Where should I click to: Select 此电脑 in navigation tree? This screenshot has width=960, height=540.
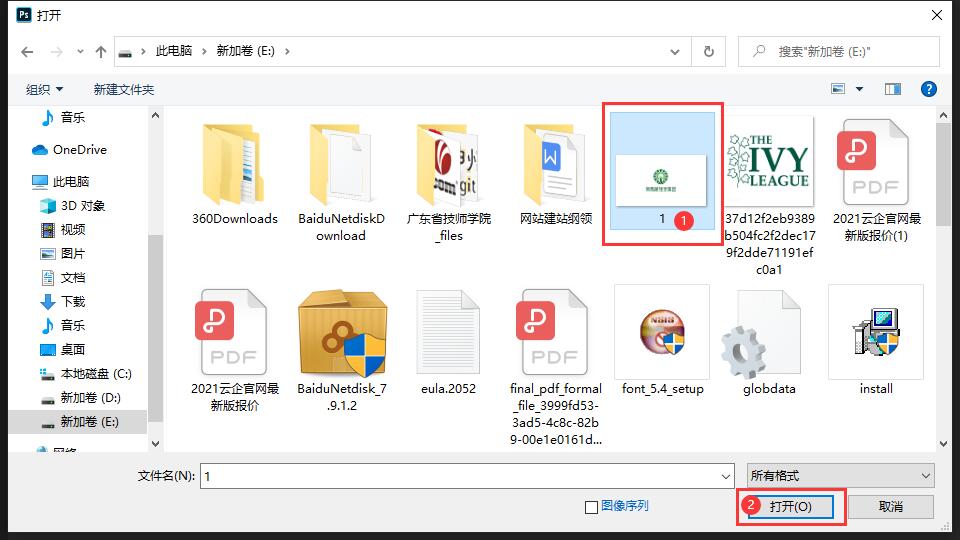click(61, 181)
